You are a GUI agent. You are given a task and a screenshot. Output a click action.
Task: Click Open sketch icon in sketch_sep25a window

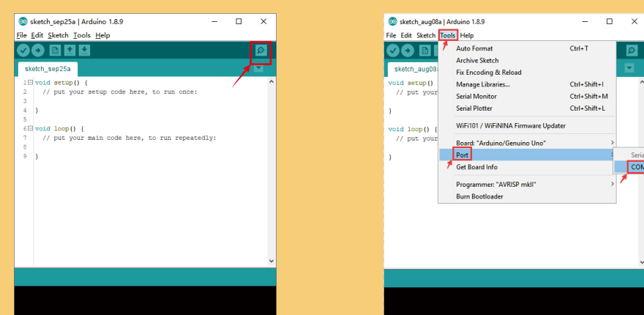tap(70, 51)
